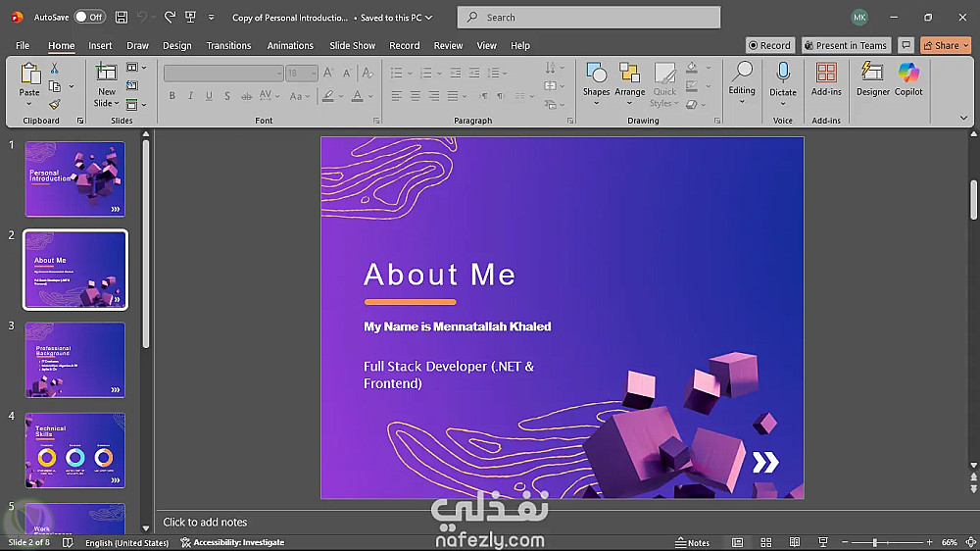Toggle the Justify paragraph alignment
The width and height of the screenshot is (980, 551).
point(453,96)
